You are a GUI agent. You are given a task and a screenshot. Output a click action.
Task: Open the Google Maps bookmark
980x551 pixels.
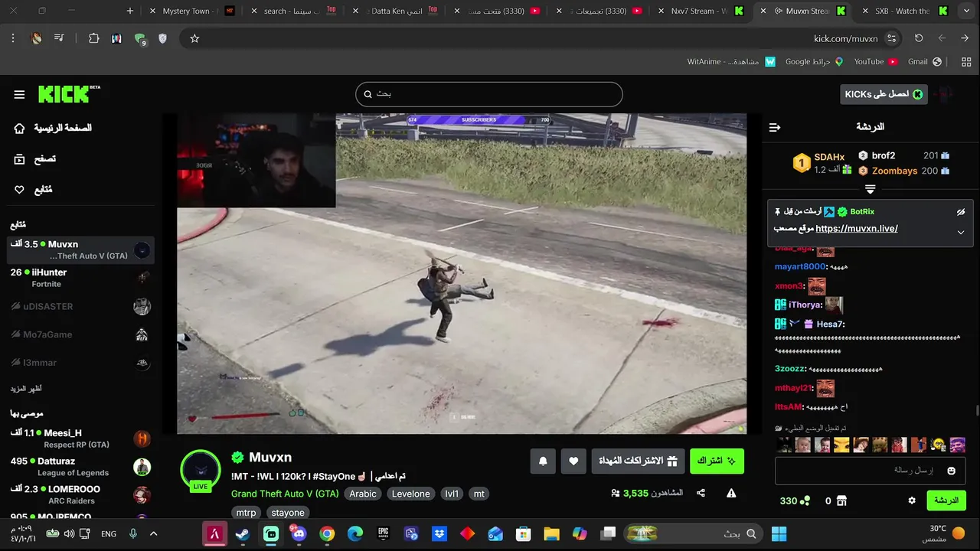coord(814,61)
